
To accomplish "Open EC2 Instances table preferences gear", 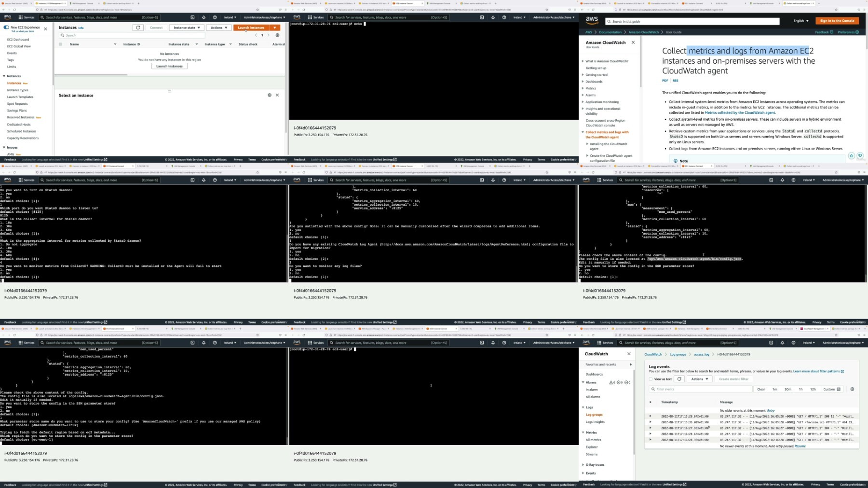I will (x=277, y=35).
